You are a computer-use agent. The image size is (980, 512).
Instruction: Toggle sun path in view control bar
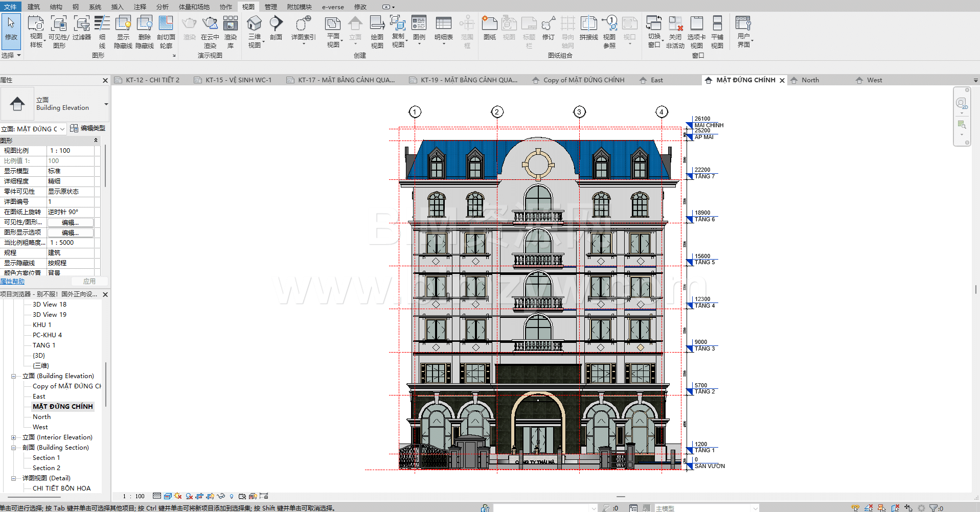point(178,496)
